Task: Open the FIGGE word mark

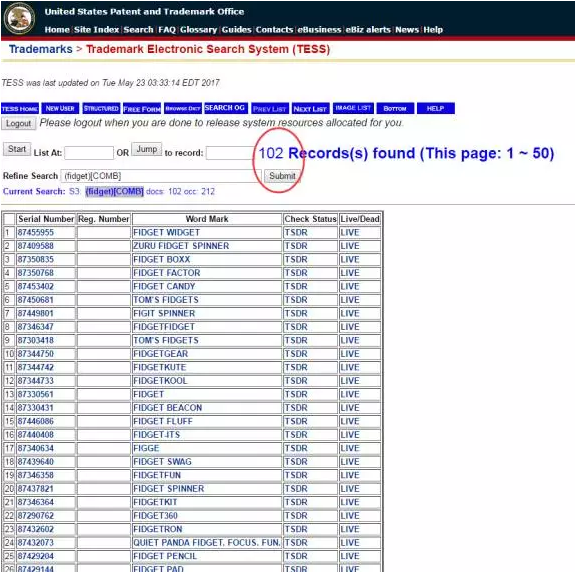Action: point(146,448)
